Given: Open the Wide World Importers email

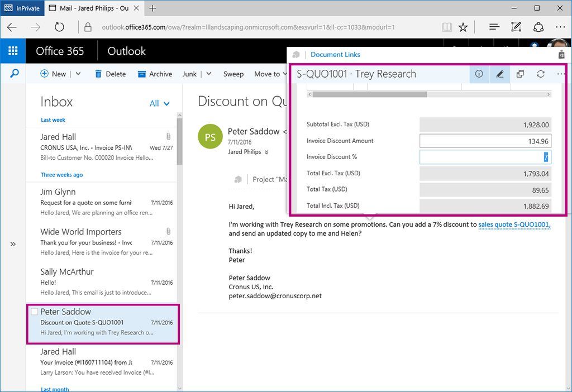Looking at the screenshot, I should pyautogui.click(x=102, y=242).
